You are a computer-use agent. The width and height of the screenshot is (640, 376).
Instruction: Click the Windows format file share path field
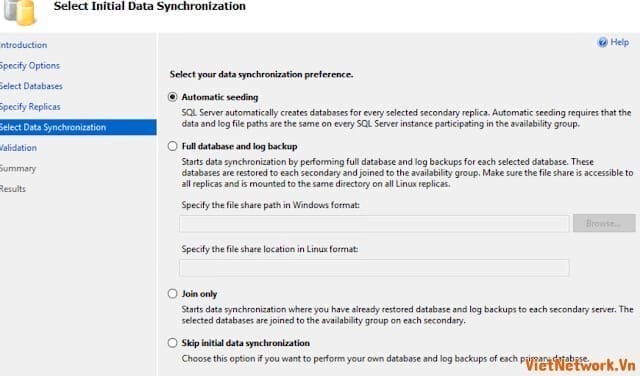click(x=374, y=224)
